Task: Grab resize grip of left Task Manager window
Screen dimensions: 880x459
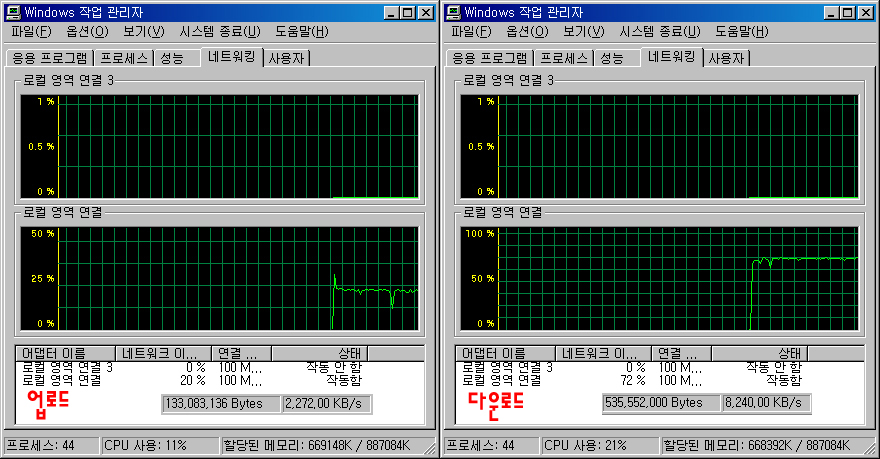Action: coord(430,447)
